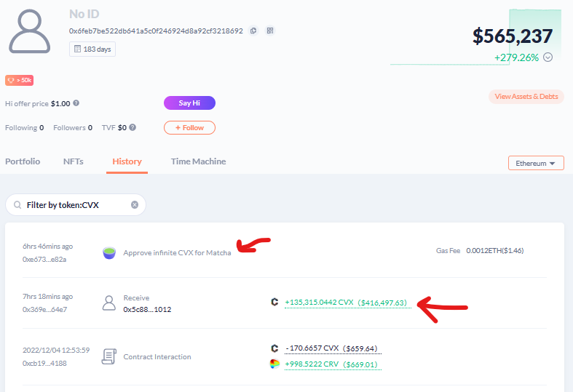Open the Time Machine tab
The width and height of the screenshot is (573, 392).
pyautogui.click(x=199, y=161)
